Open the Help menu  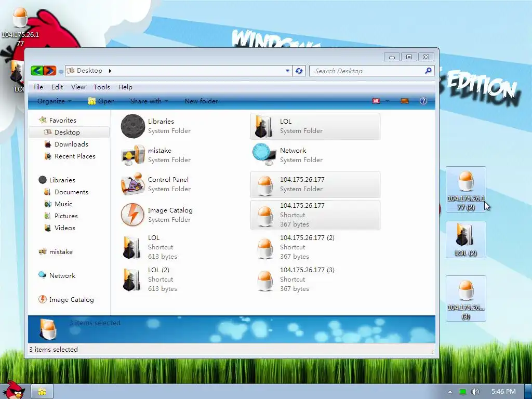tap(125, 87)
